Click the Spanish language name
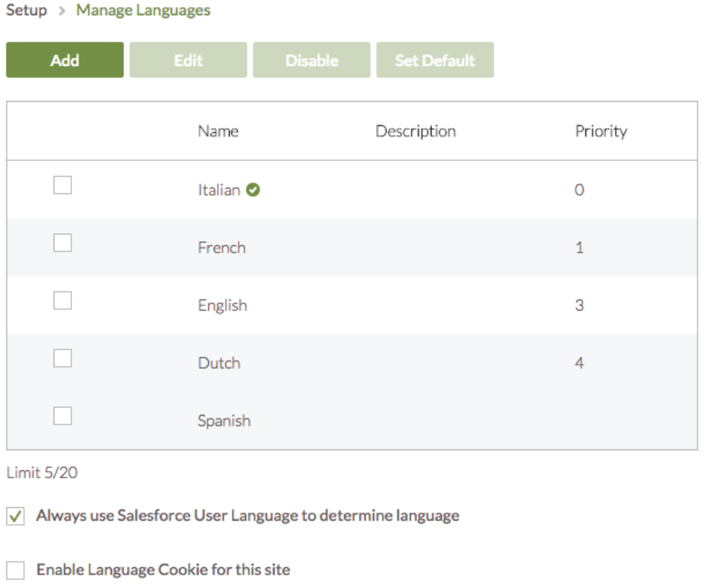This screenshot has width=711, height=588. (224, 421)
